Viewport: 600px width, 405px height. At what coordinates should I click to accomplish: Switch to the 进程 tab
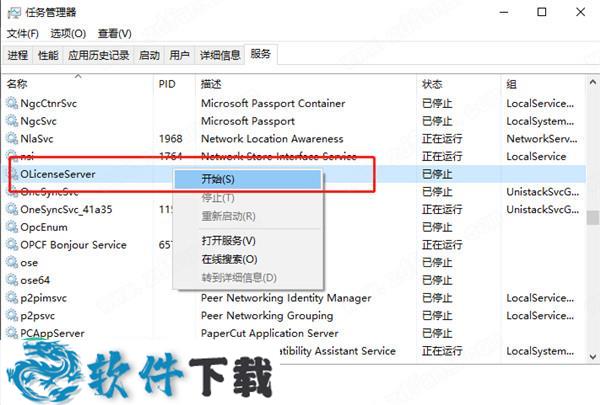(18, 55)
